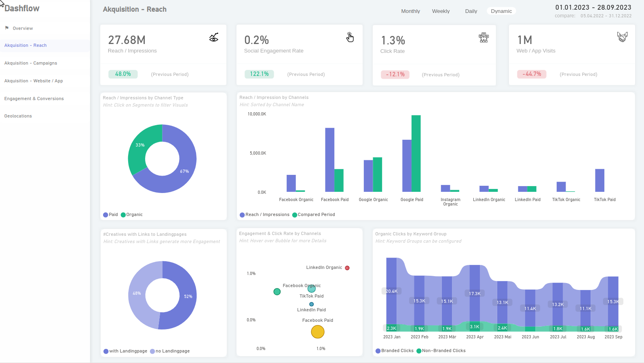Click the Google Paid compared period bar
Screen dimensions: 644x363
[x=416, y=153]
